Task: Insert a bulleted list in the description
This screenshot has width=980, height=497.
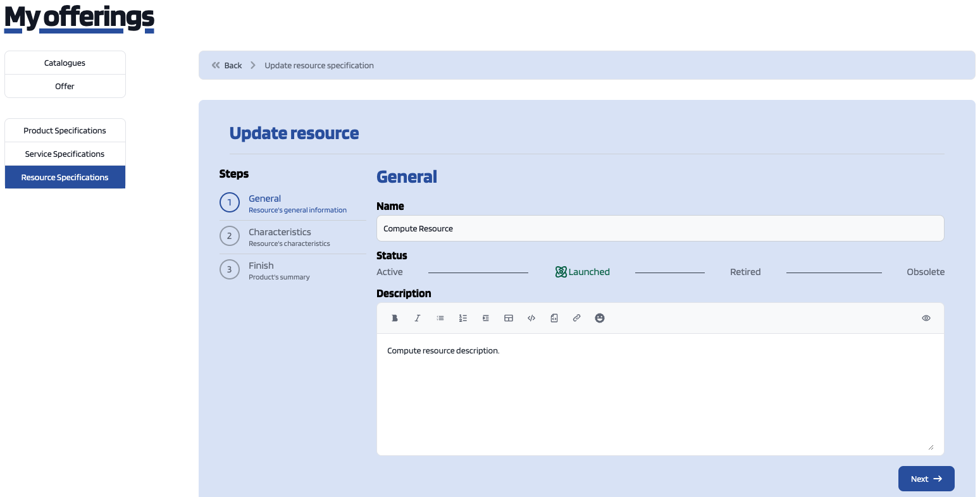Action: coord(440,318)
